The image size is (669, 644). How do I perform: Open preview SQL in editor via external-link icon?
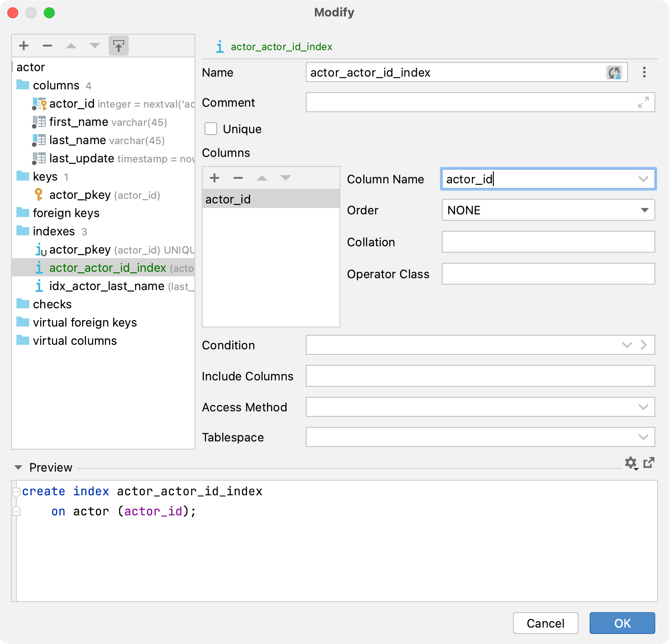(649, 463)
